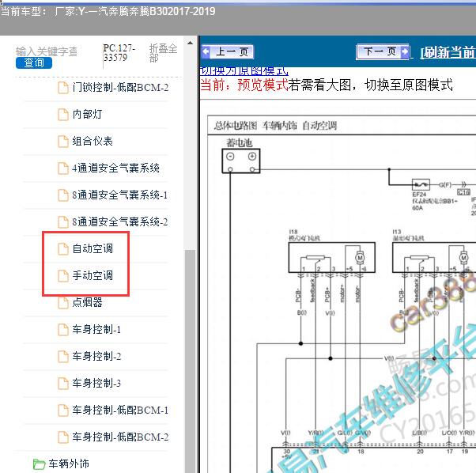Screen dimensions: 476x473
Task: Open the 内部灯 diagram entry
Action: coord(87,114)
